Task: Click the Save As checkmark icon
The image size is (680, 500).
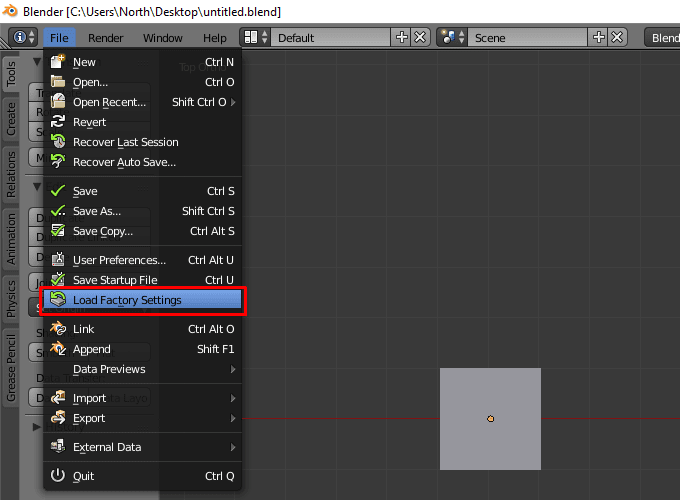Action: [58, 210]
